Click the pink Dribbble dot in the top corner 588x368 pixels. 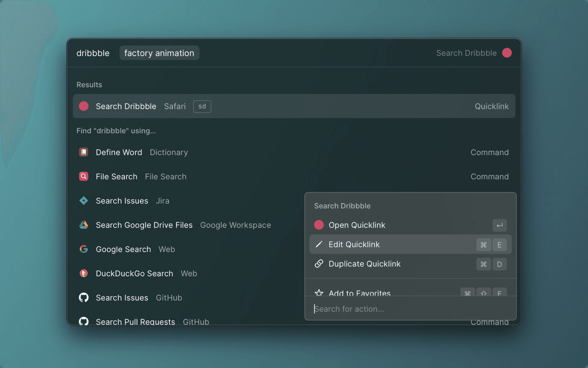(507, 53)
